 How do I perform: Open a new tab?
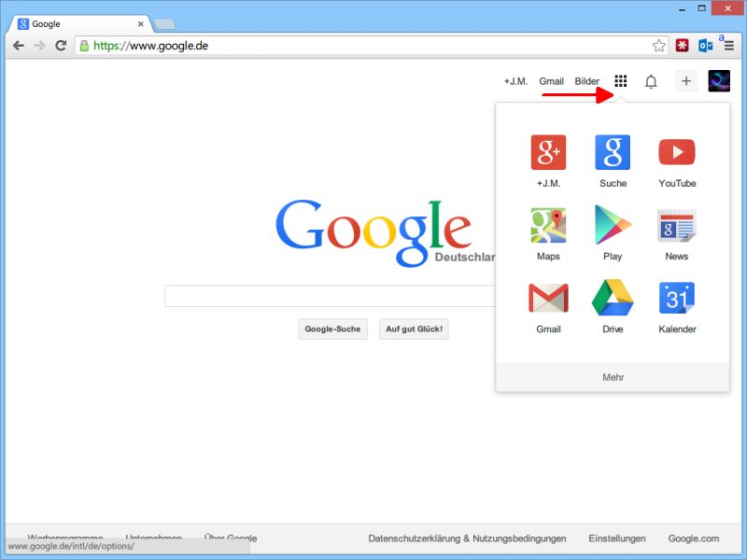(x=165, y=24)
